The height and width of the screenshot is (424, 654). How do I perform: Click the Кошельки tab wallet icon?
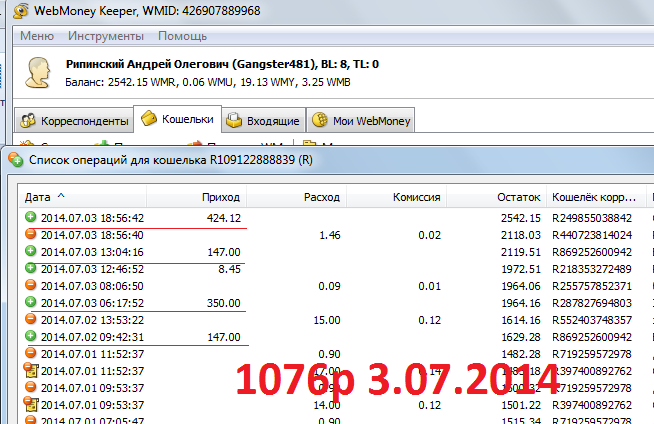(x=149, y=118)
